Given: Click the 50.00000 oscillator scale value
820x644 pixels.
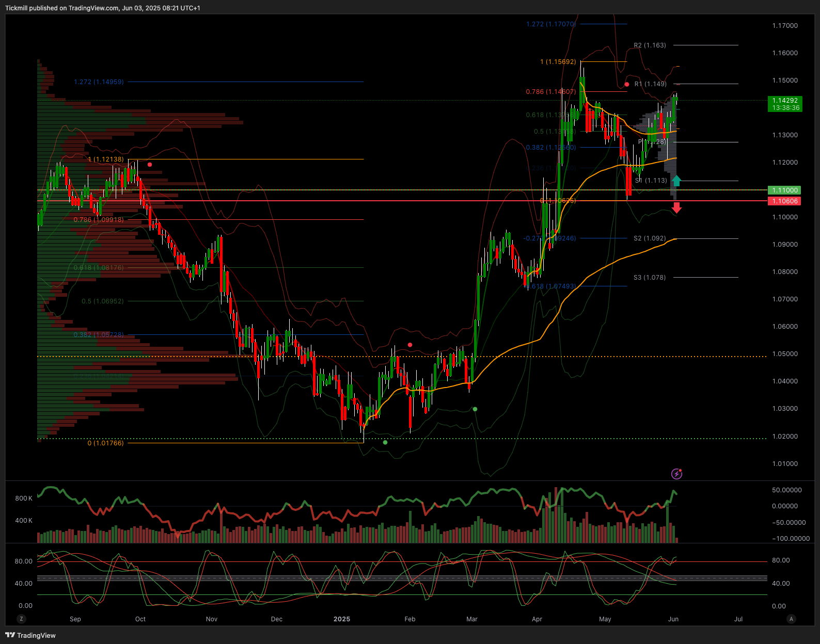Looking at the screenshot, I should point(787,490).
